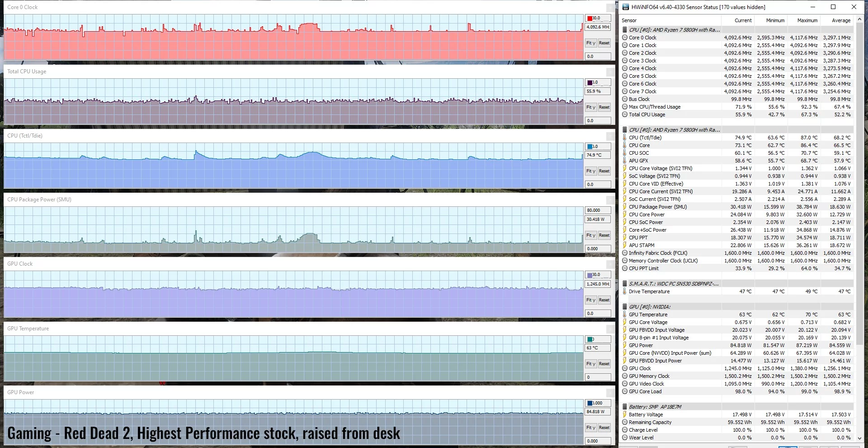Click the GPU Core Load sensor icon
The height and width of the screenshot is (448, 868).
pyautogui.click(x=625, y=391)
